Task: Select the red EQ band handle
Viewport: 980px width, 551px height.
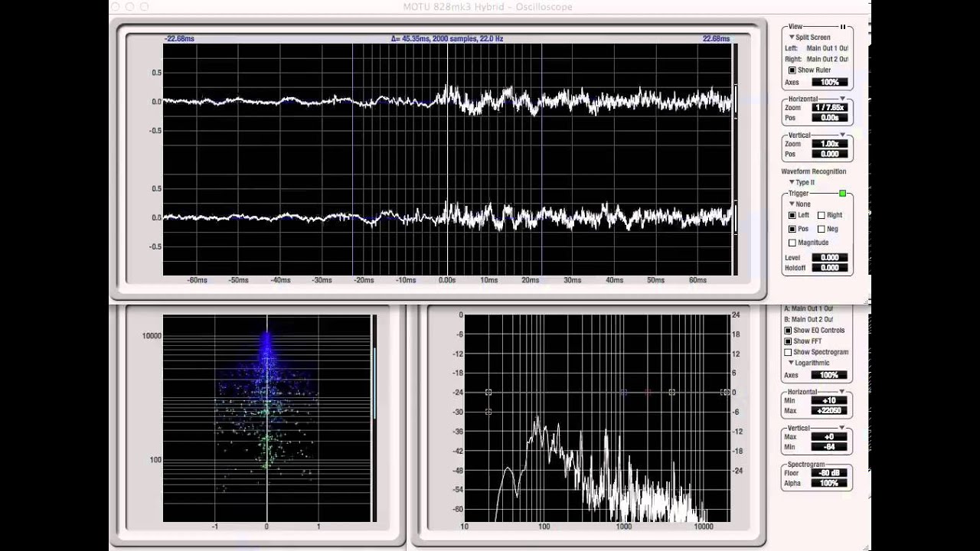Action: pos(648,393)
